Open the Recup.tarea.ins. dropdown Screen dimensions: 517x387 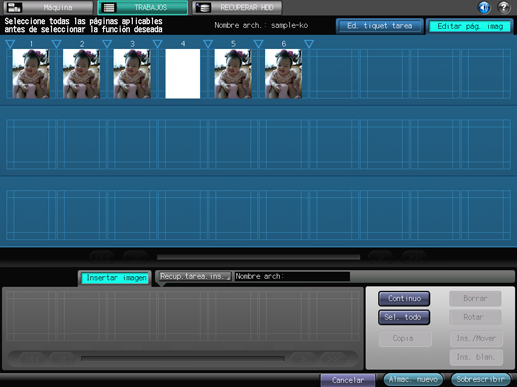click(194, 276)
